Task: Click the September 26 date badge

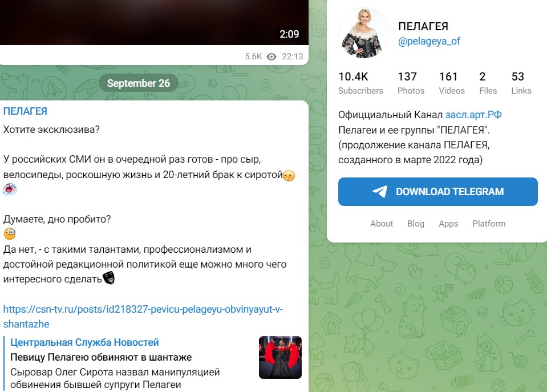Action: tap(138, 83)
